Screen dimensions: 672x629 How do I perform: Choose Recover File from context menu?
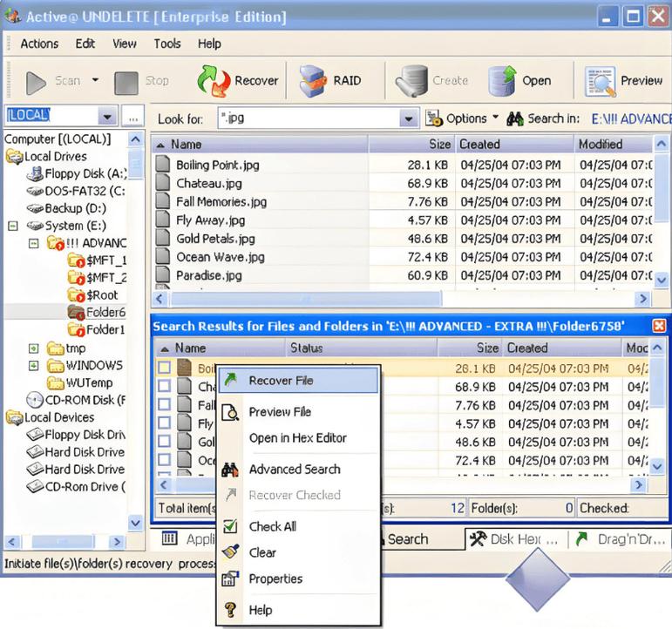298,380
